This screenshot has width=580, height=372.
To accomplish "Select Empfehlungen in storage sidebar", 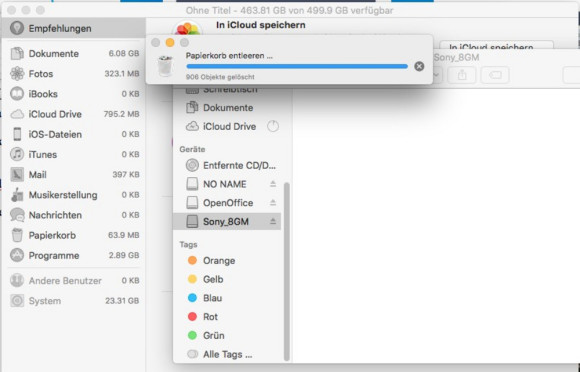I will coord(73,28).
